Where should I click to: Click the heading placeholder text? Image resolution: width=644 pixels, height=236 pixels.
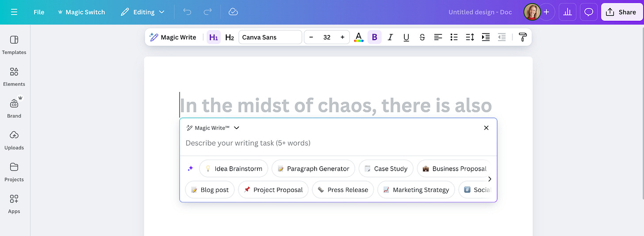336,106
